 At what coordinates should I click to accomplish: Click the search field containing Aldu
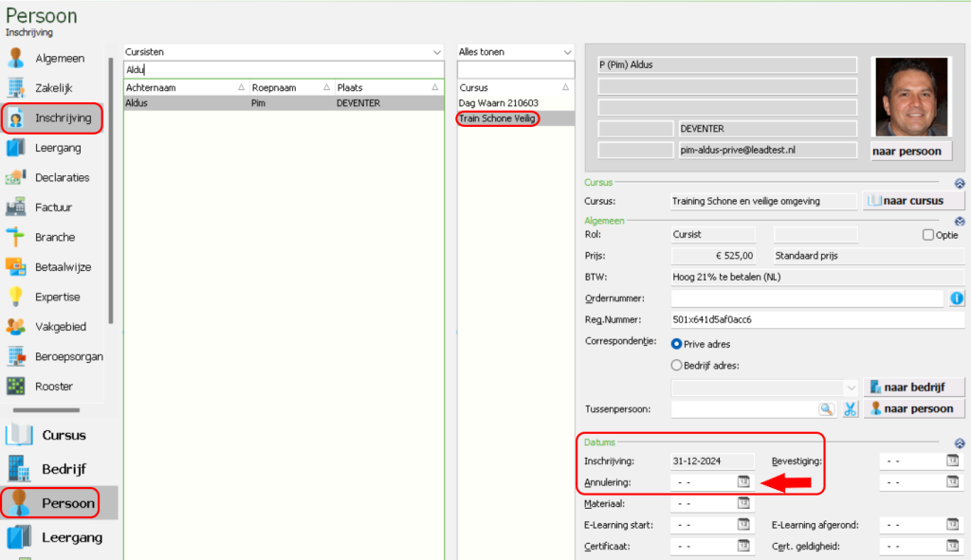click(284, 70)
